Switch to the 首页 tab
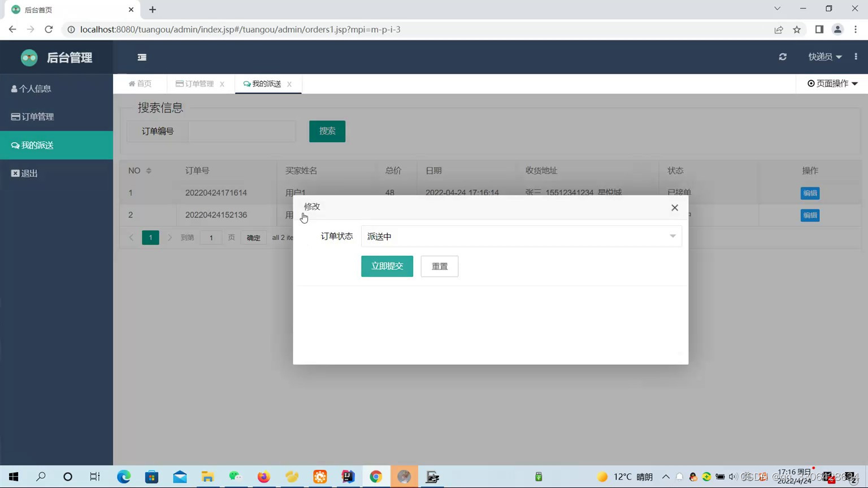Image resolution: width=868 pixels, height=488 pixels. click(x=140, y=84)
